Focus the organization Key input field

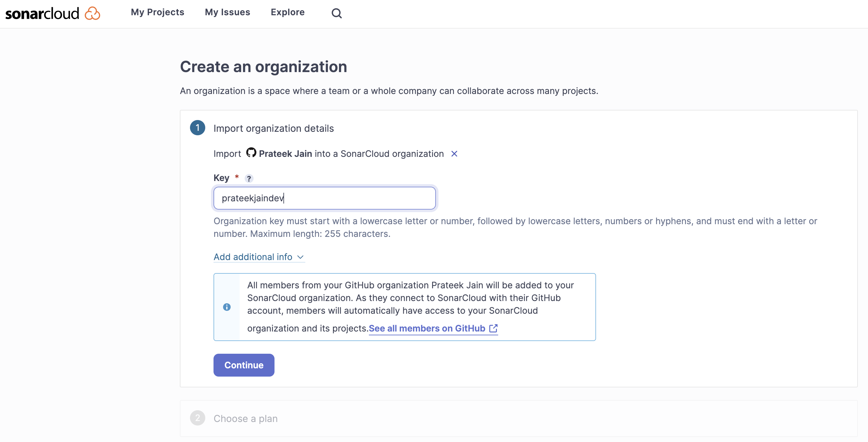pyautogui.click(x=324, y=198)
